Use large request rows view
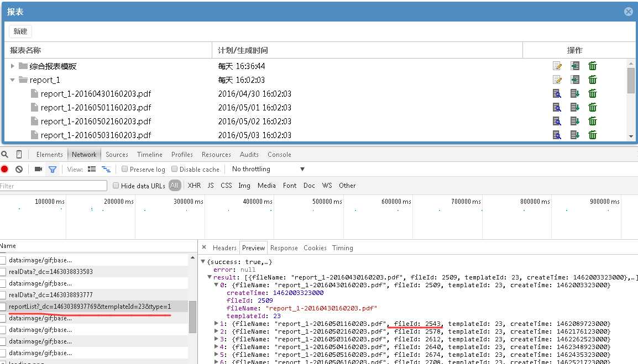The image size is (638, 364). [92, 169]
